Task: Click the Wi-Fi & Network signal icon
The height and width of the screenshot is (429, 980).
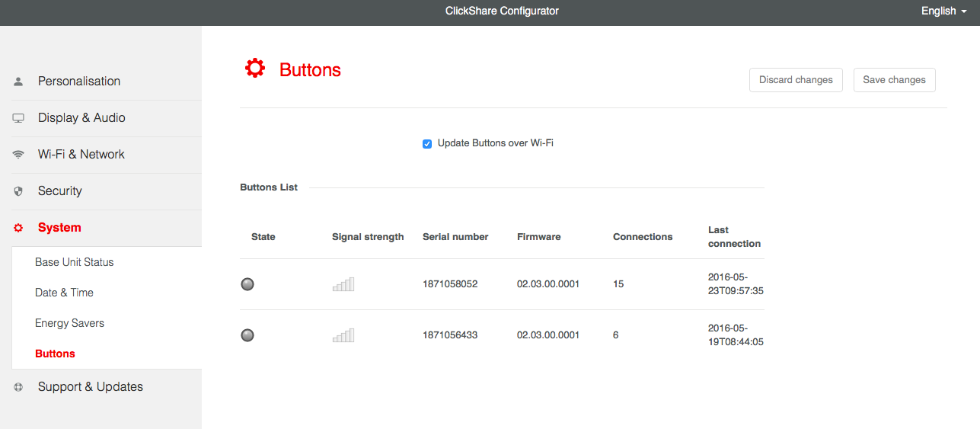Action: coord(18,155)
